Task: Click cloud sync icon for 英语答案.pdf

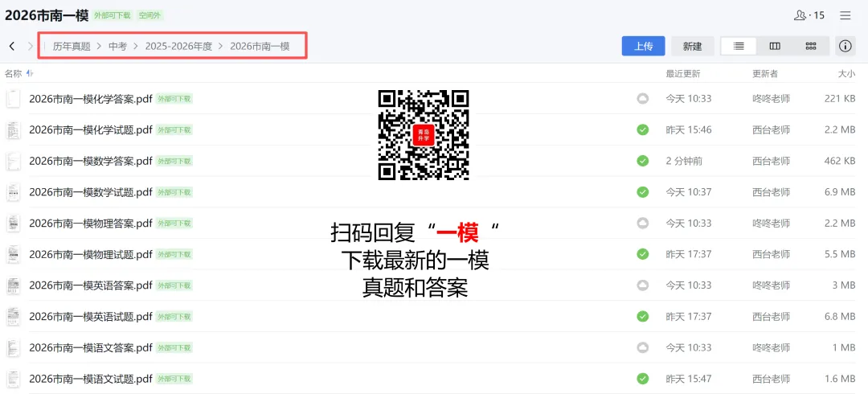Action: click(642, 285)
